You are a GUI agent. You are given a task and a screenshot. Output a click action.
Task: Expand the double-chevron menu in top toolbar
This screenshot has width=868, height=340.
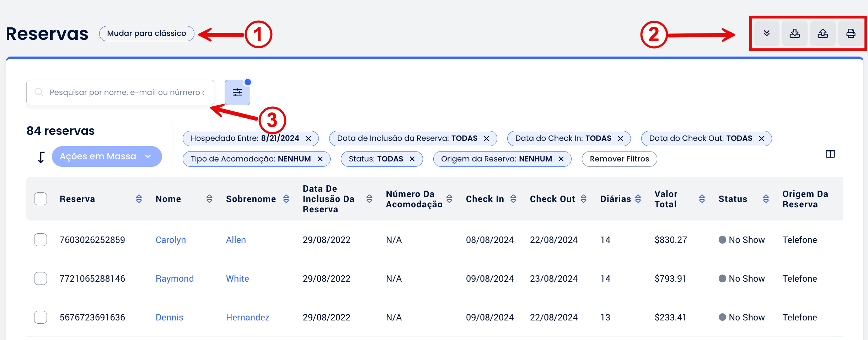point(767,33)
